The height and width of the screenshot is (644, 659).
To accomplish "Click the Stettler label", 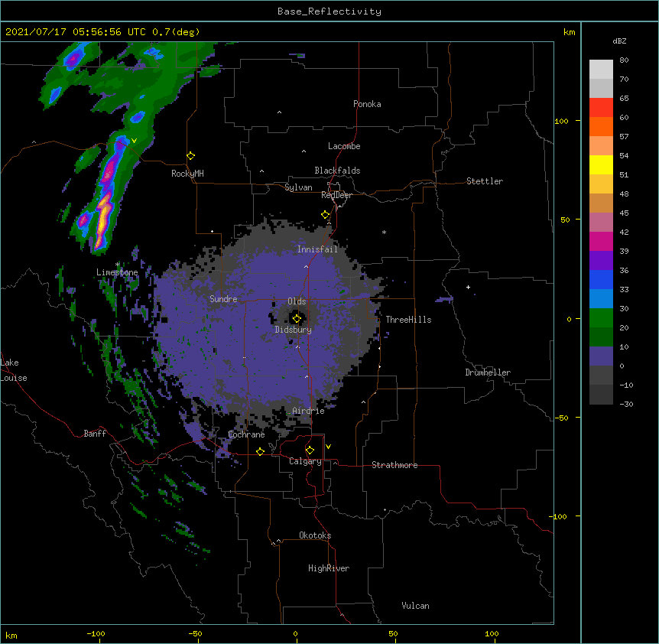I will tap(484, 181).
